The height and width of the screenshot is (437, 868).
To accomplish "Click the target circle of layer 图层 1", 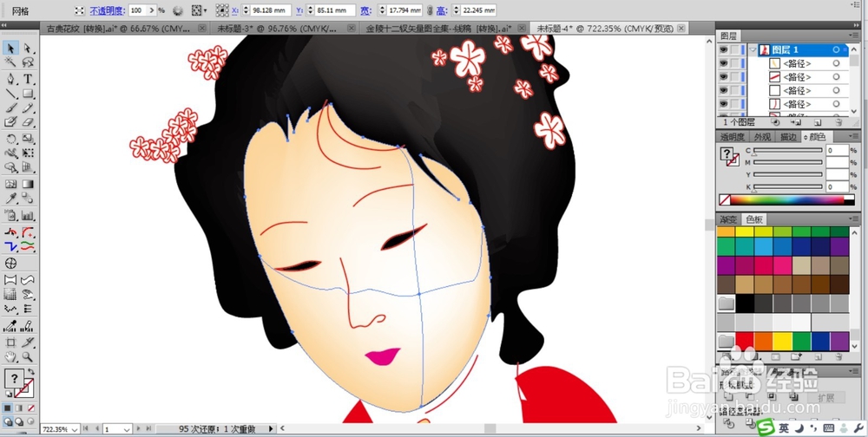I will coord(837,49).
